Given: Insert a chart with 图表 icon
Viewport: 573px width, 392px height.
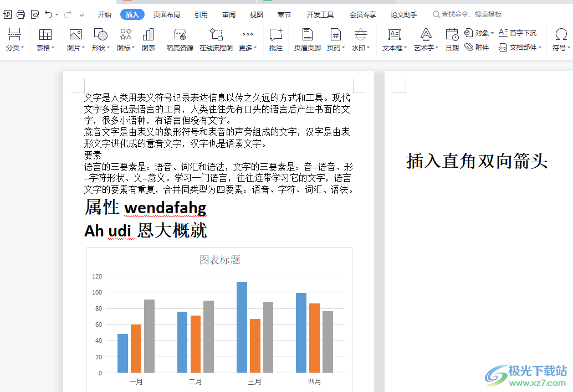Looking at the screenshot, I should (x=149, y=35).
